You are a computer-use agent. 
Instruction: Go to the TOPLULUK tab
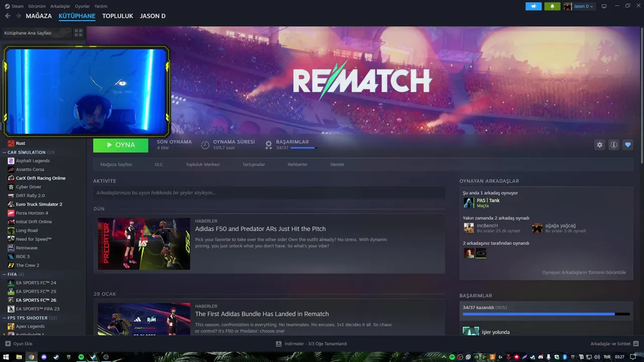click(x=117, y=16)
